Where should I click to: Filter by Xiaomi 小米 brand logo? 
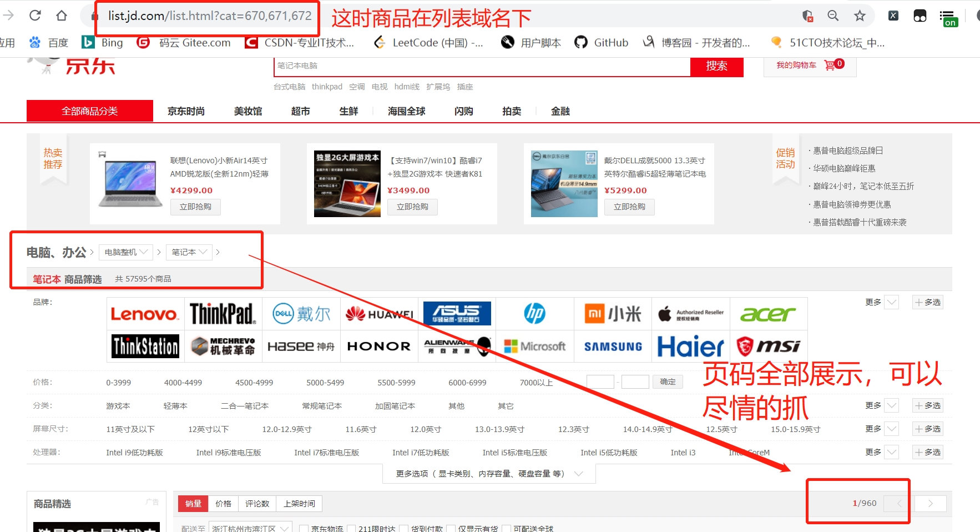point(613,314)
